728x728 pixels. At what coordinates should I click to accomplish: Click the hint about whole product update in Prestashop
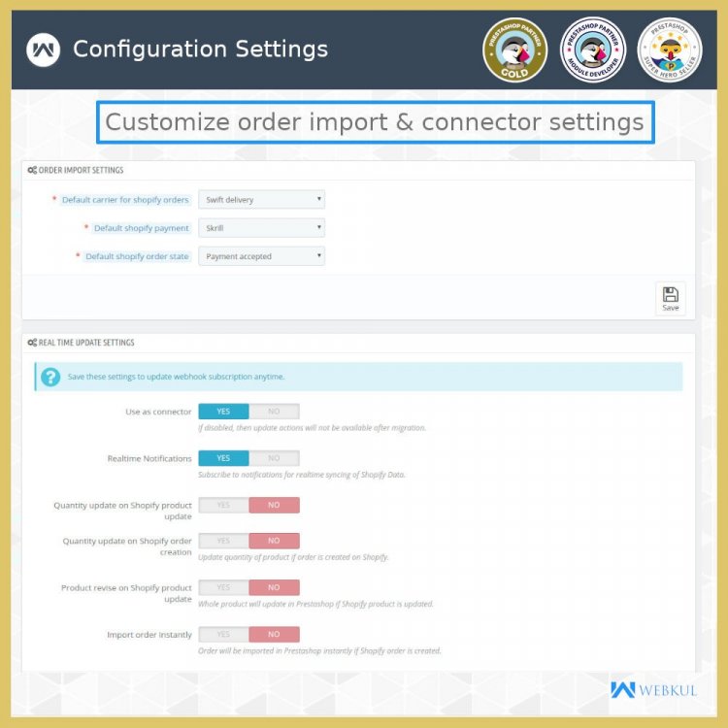[315, 604]
